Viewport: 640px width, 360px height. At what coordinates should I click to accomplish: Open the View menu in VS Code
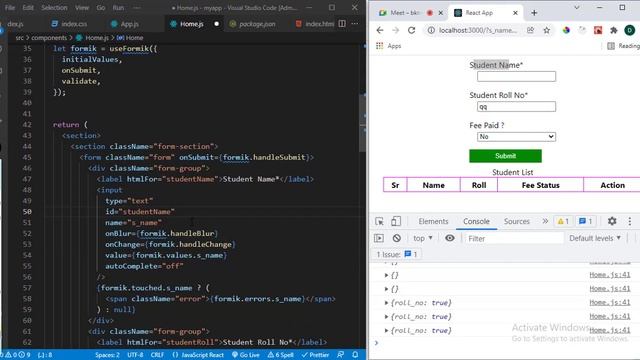pos(82,8)
